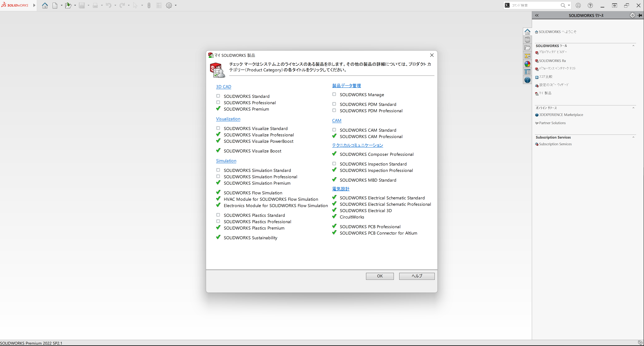Image resolution: width=644 pixels, height=346 pixels.
Task: Open the Help question mark icon
Action: click(x=590, y=5)
